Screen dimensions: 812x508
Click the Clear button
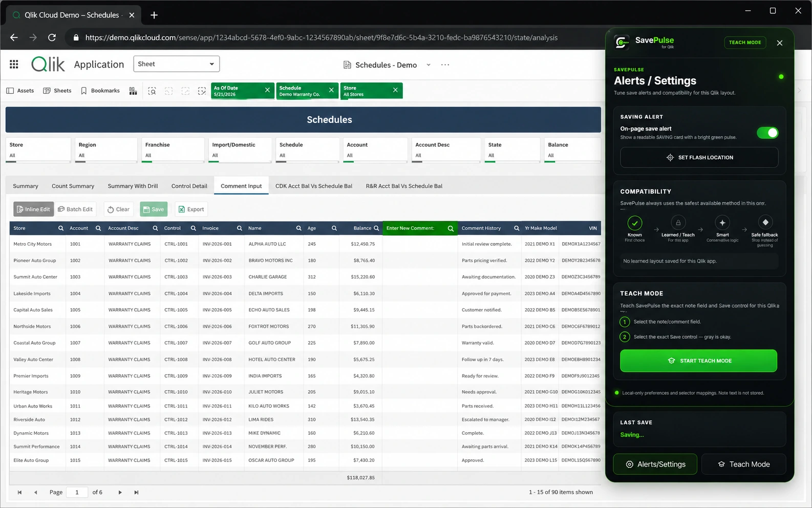tap(118, 209)
